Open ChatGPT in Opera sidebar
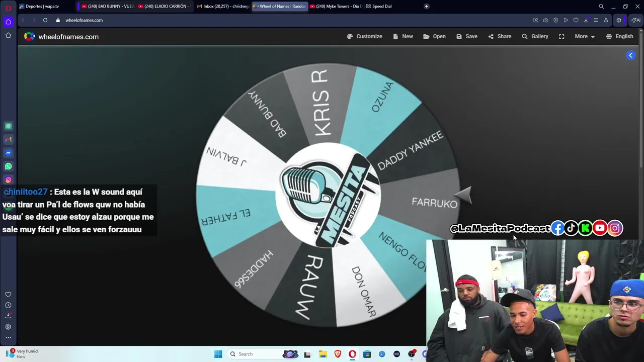 tap(8, 126)
